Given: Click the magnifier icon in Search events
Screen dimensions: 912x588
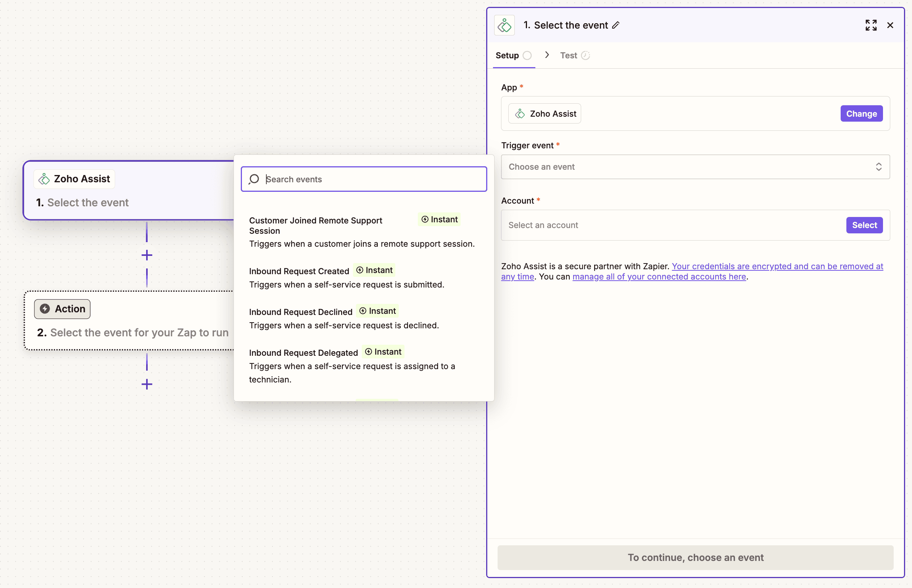Looking at the screenshot, I should click(254, 179).
